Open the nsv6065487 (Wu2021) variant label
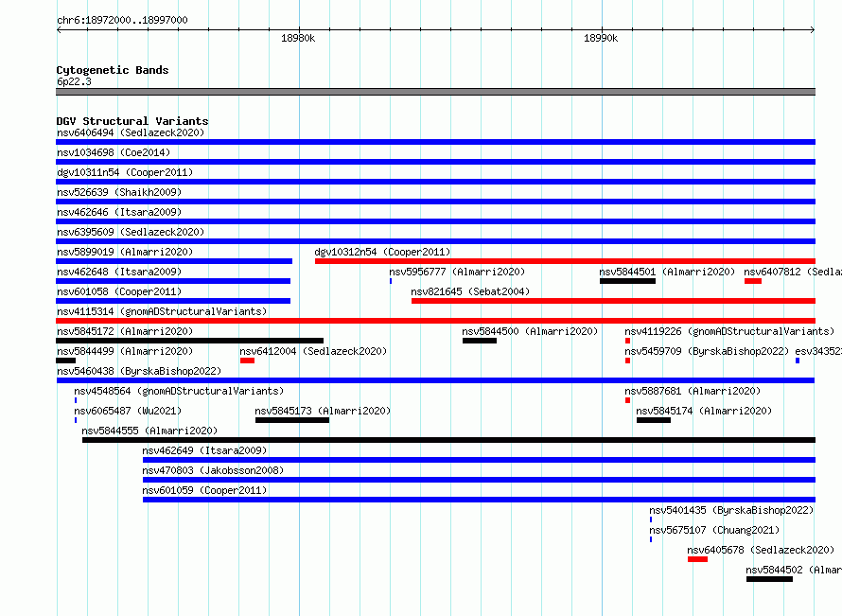The height and width of the screenshot is (616, 842). point(128,411)
